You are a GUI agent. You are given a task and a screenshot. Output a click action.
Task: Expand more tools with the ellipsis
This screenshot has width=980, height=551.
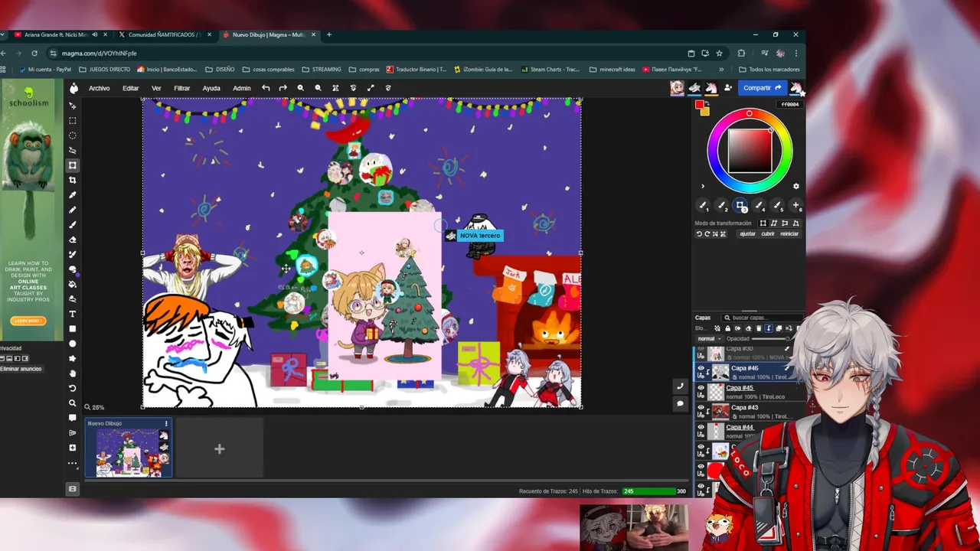(x=73, y=463)
